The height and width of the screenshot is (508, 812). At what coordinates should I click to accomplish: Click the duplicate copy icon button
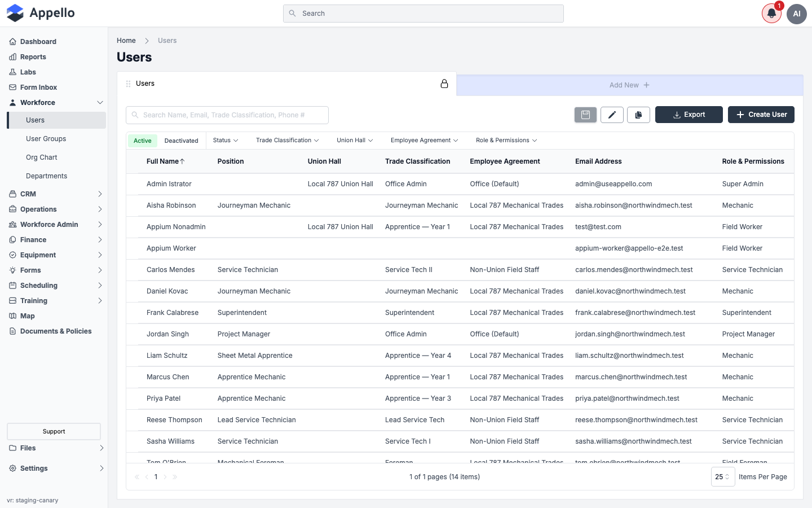[638, 115]
